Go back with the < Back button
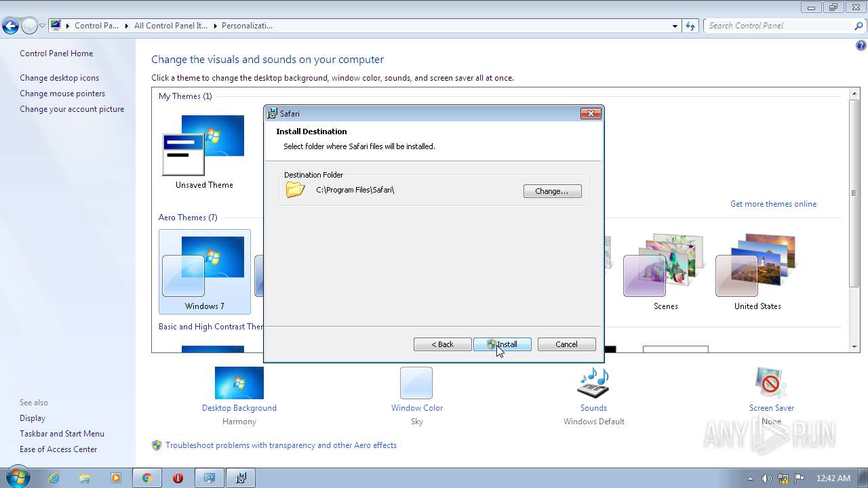 pyautogui.click(x=443, y=344)
